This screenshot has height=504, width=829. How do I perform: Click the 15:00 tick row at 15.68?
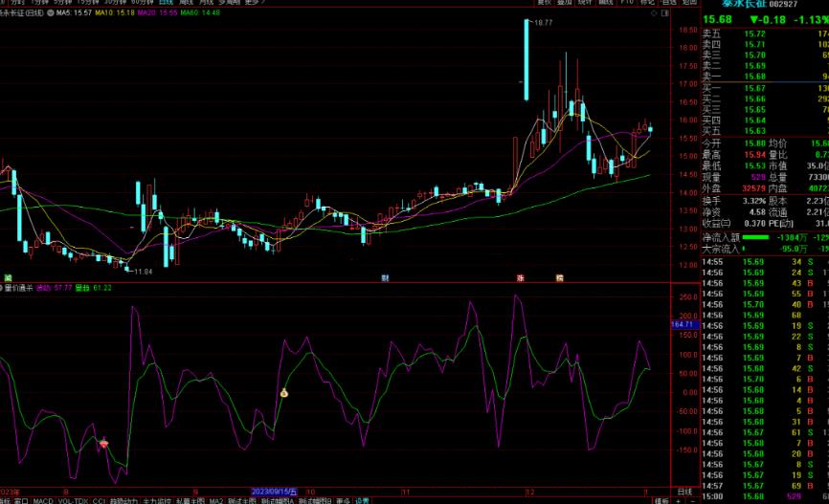tap(765, 496)
